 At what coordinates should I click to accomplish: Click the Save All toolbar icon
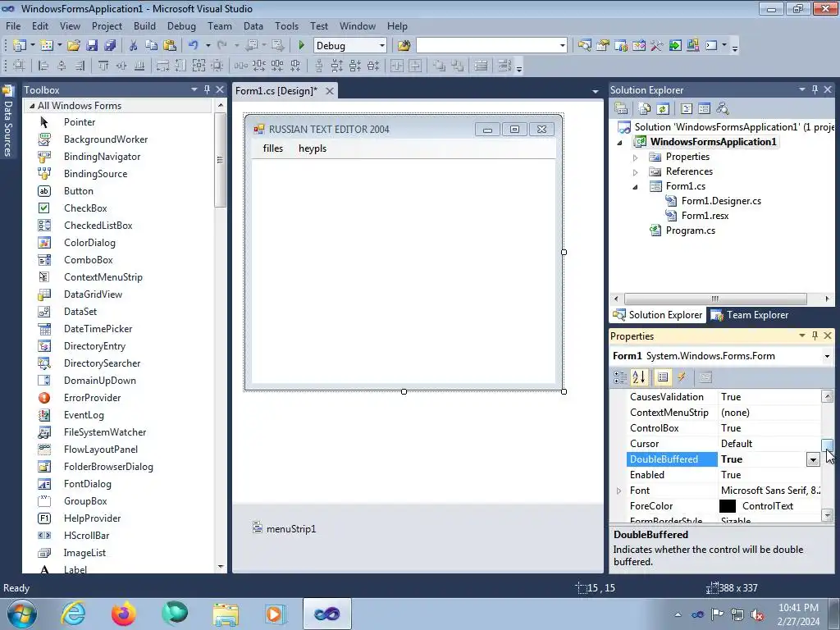coord(110,46)
